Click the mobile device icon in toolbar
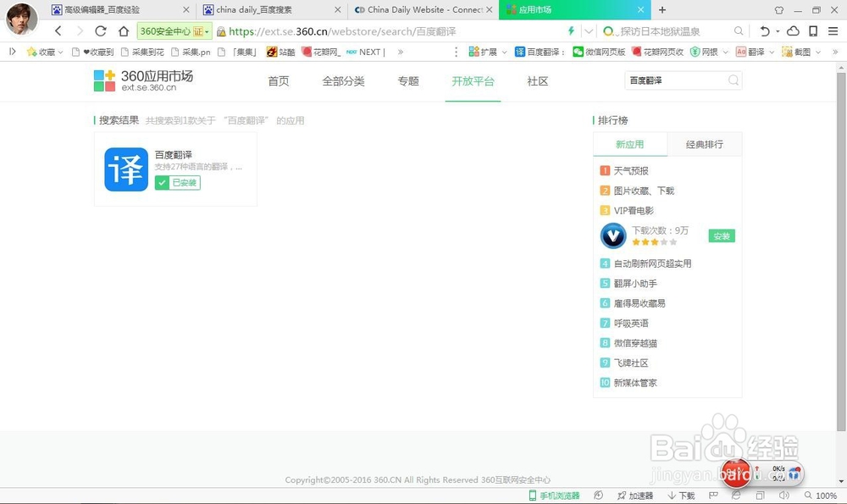Screen dimensions: 847x504 coord(813,30)
